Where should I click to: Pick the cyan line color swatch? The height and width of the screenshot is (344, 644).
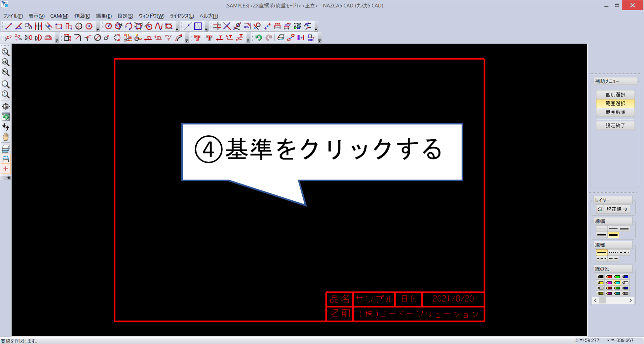tap(617, 283)
